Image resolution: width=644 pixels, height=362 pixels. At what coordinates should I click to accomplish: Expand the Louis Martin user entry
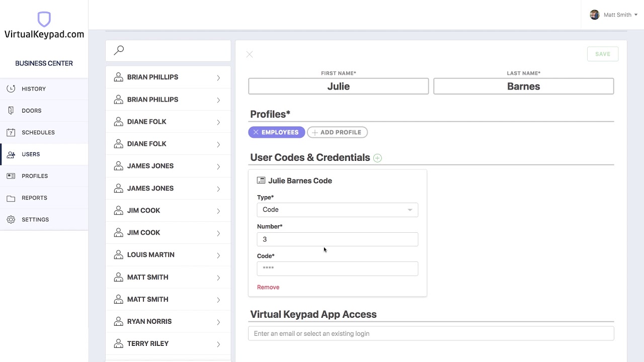click(218, 255)
